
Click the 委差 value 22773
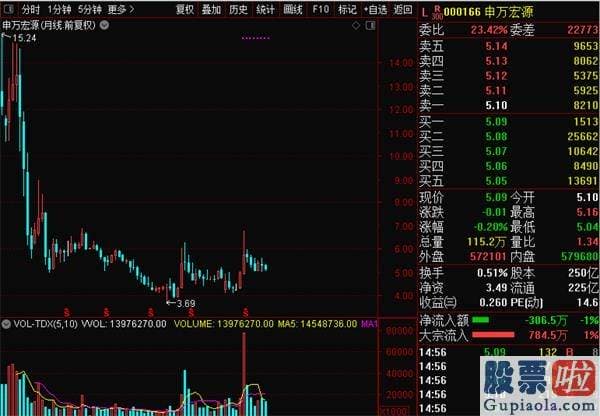[x=582, y=30]
